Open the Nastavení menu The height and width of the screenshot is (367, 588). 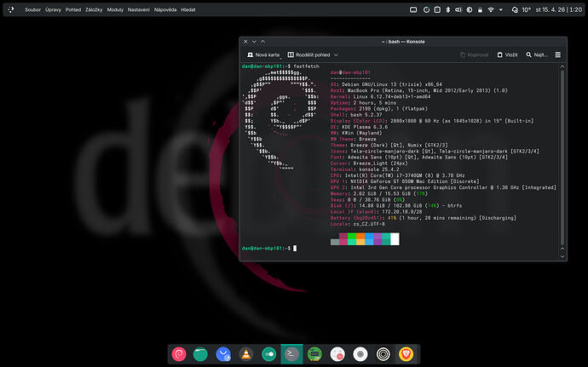point(138,9)
